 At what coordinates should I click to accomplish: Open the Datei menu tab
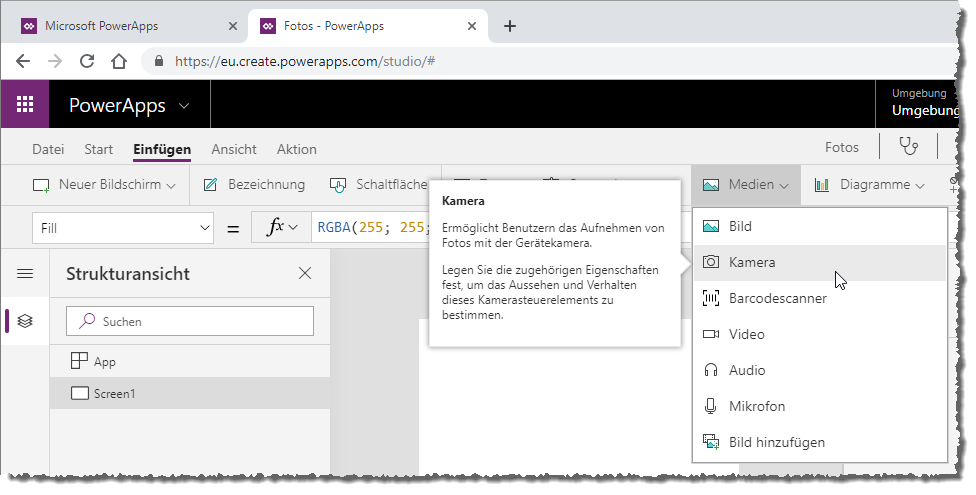(48, 149)
